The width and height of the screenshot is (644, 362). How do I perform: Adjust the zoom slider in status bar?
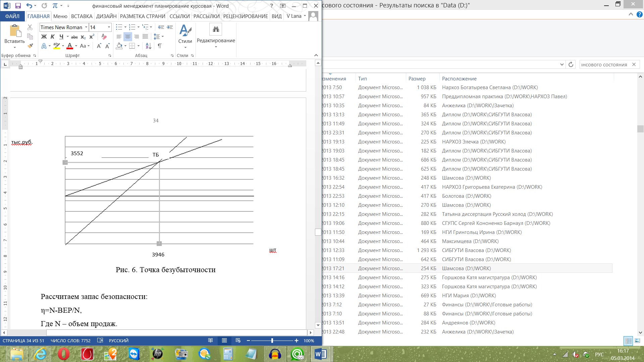[x=272, y=341]
